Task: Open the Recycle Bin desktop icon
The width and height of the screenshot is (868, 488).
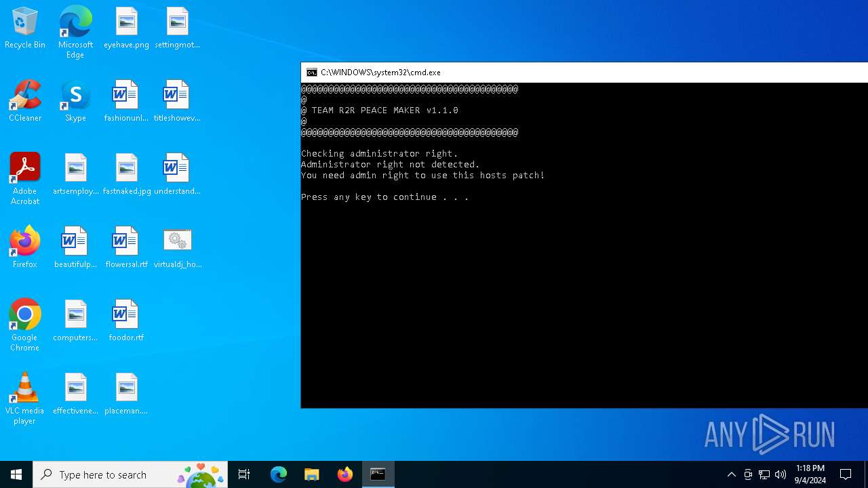Action: click(25, 28)
